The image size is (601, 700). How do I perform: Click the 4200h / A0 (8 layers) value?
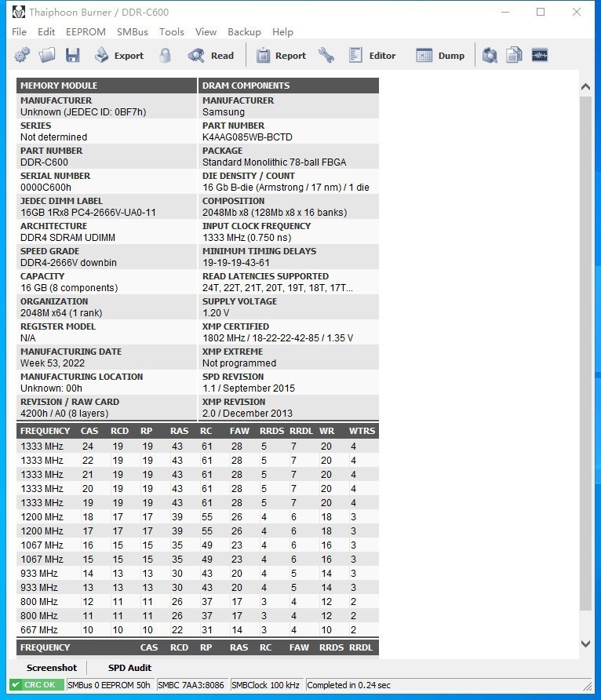(64, 413)
